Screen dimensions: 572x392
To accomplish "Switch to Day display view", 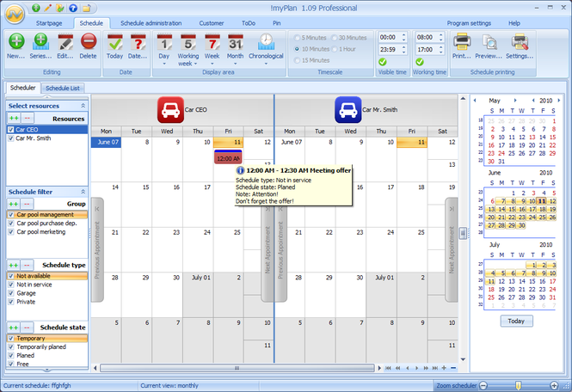I will pos(164,42).
